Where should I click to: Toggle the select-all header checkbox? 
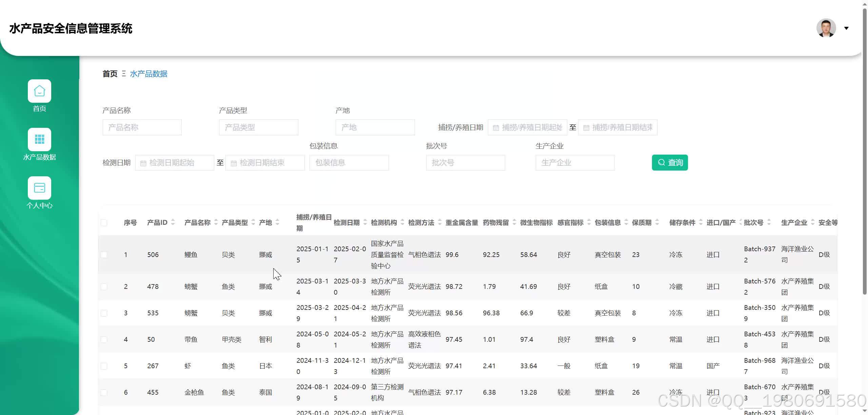(x=104, y=223)
